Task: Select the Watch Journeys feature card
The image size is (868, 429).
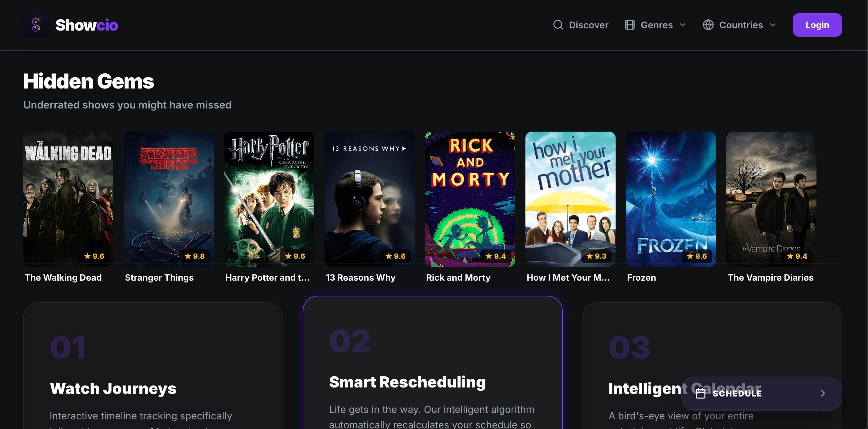Action: (153, 366)
